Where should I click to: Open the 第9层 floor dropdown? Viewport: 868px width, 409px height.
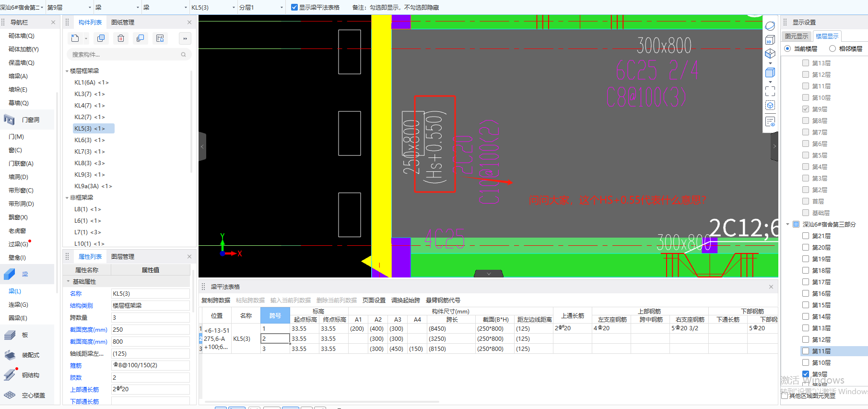click(x=70, y=7)
